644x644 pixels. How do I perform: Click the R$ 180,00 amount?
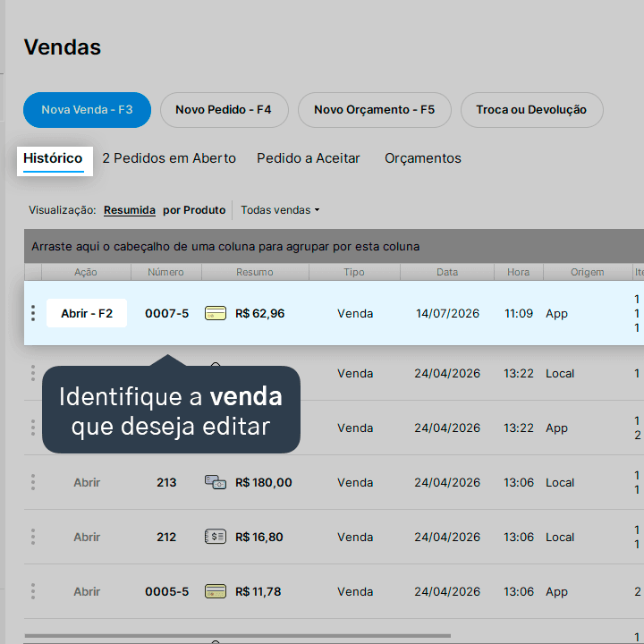(264, 482)
